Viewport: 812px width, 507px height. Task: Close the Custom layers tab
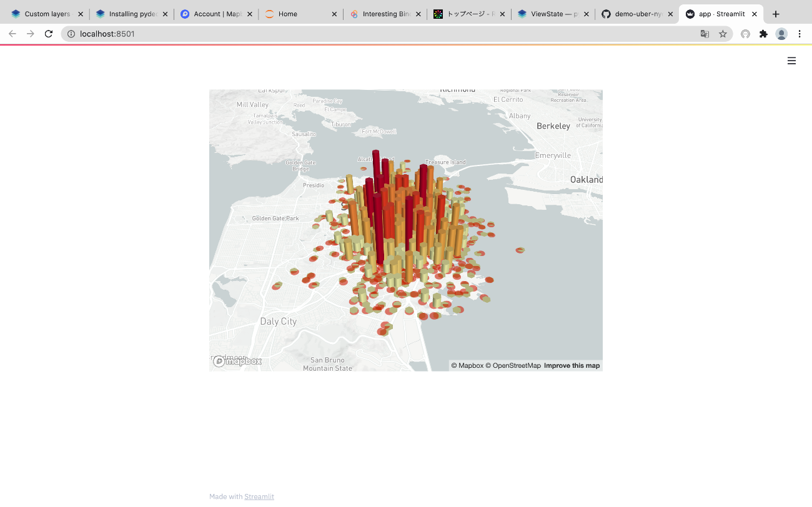81,14
